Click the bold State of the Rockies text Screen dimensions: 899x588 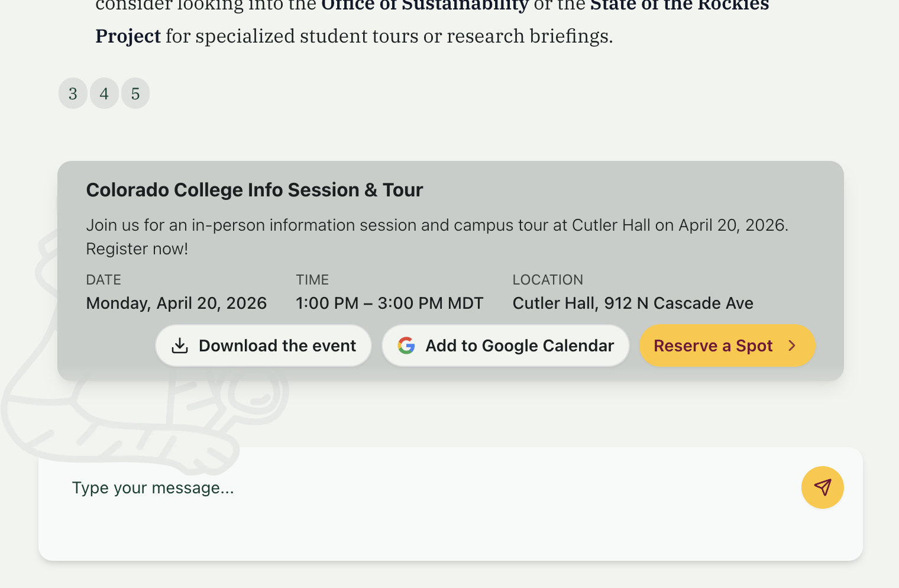click(680, 5)
